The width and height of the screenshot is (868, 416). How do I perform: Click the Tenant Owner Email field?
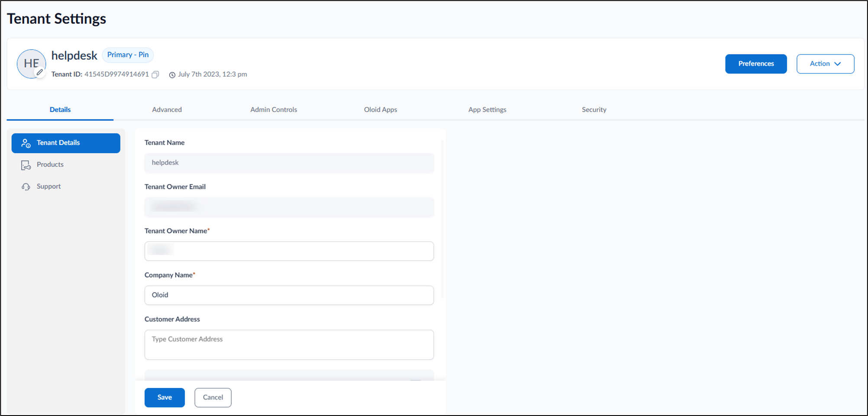(289, 207)
